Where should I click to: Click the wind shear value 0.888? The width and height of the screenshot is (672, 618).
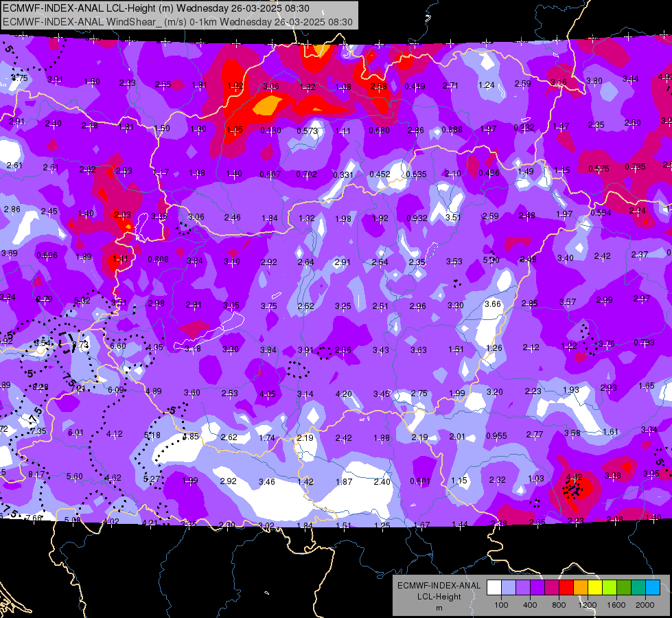(x=452, y=130)
